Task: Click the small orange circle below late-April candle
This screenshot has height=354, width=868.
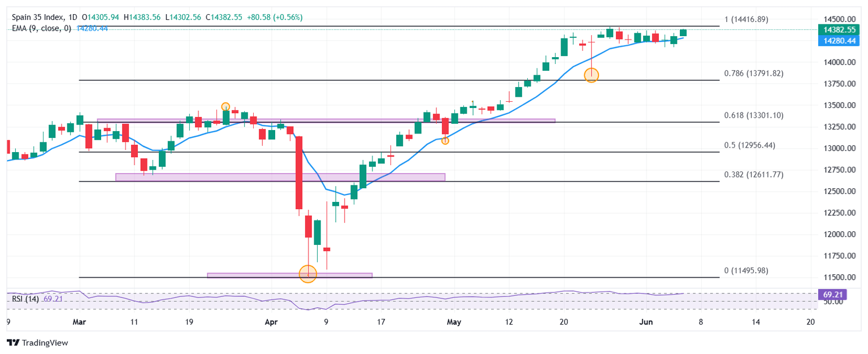Action: coord(445,140)
